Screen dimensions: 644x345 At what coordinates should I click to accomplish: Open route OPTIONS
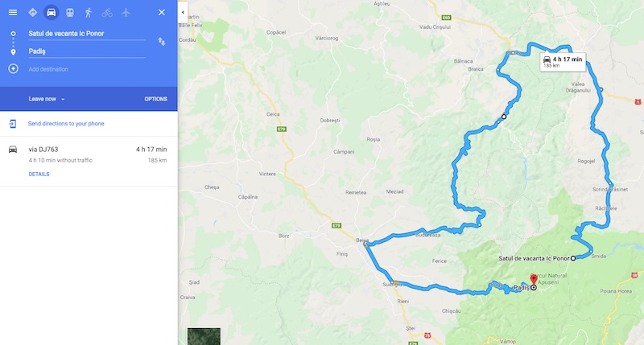pyautogui.click(x=155, y=99)
